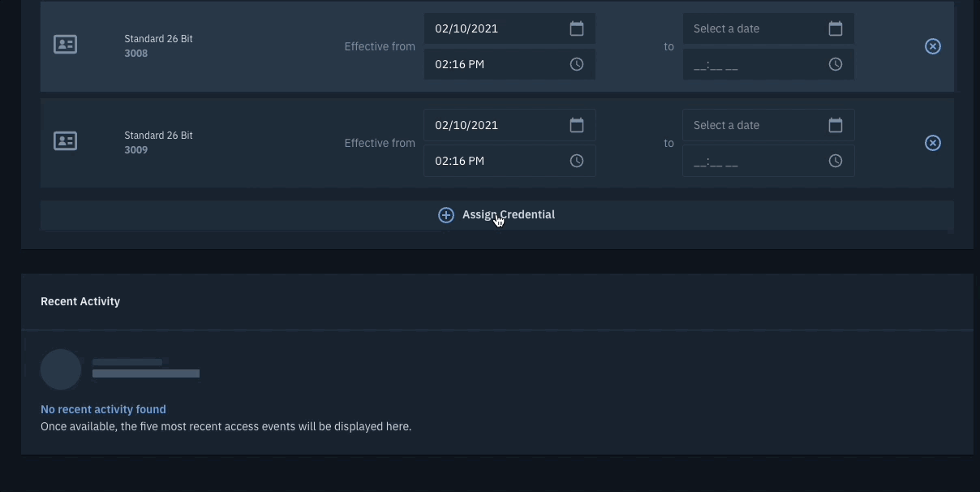Click 'Effective from' label on credential 3009
The image size is (980, 492).
pos(380,143)
